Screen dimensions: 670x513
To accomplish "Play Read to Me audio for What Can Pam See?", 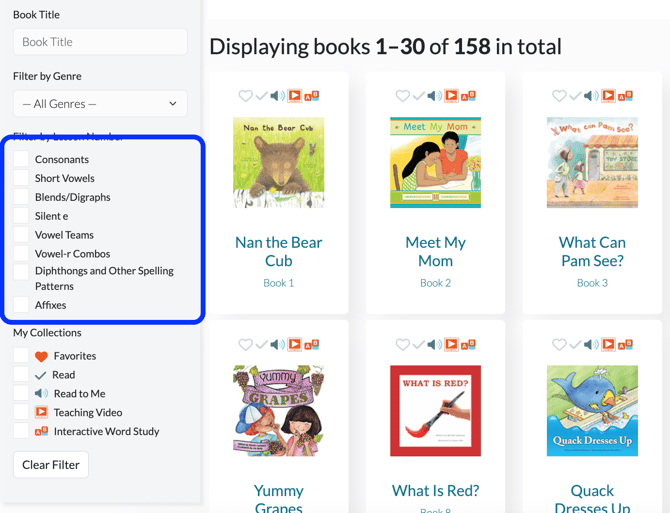I will pyautogui.click(x=591, y=96).
